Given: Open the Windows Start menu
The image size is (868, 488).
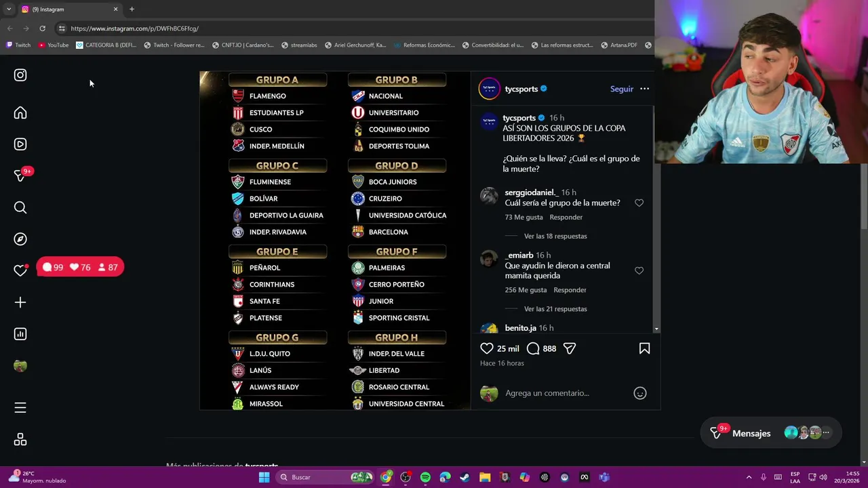Looking at the screenshot, I should (x=264, y=477).
